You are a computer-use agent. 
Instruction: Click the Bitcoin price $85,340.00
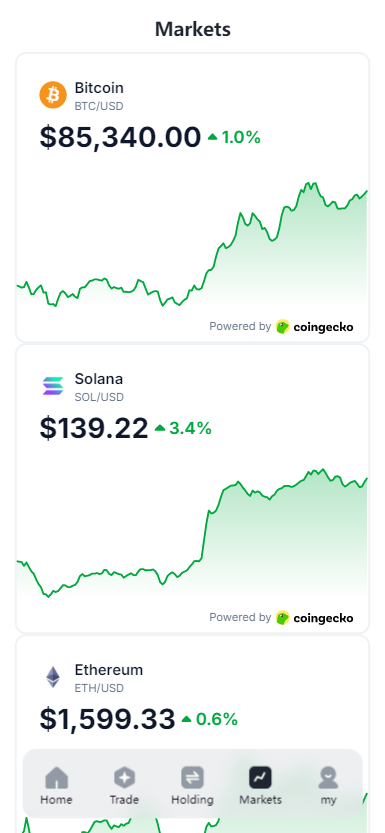pyautogui.click(x=121, y=137)
